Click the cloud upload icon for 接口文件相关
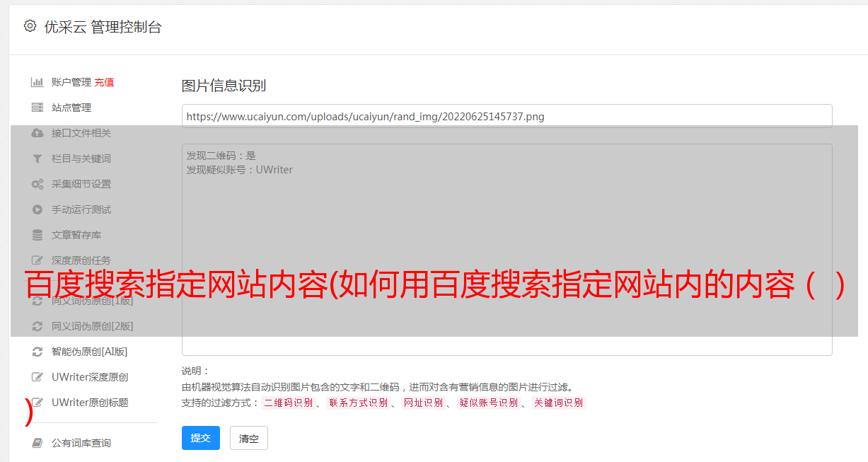Viewport: 868px width, 462px height. pyautogui.click(x=37, y=133)
